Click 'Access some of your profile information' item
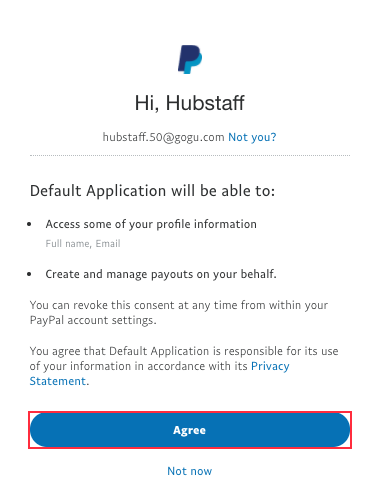The image size is (374, 503). [x=151, y=224]
